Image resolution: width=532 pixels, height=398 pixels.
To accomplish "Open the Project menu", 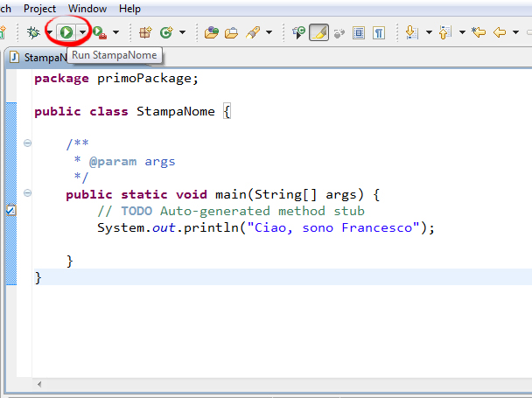I will [x=39, y=8].
